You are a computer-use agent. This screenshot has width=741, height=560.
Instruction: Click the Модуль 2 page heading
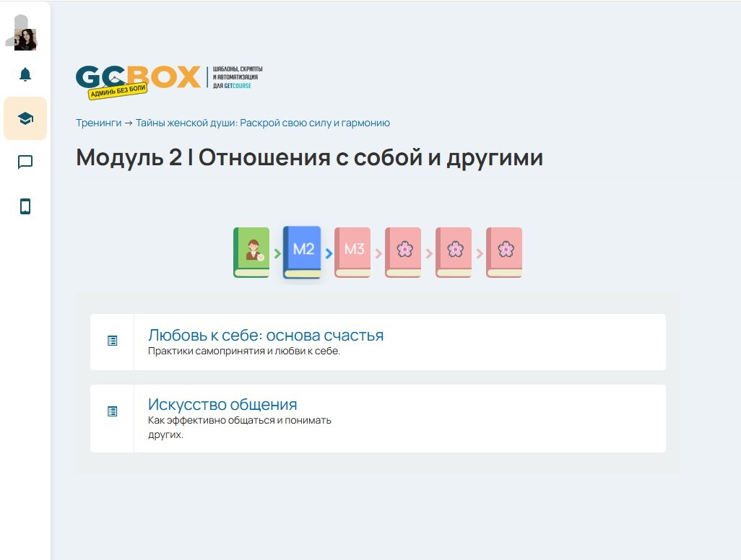click(x=309, y=157)
